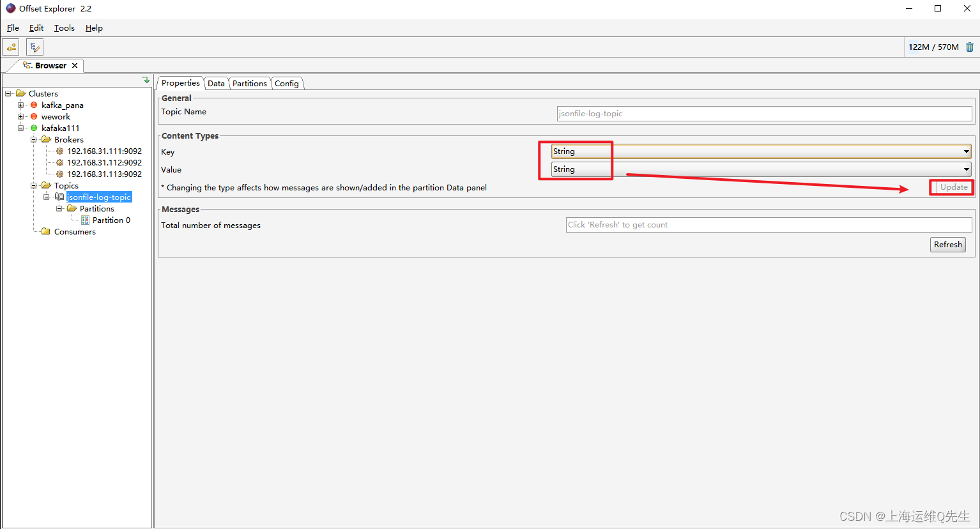The height and width of the screenshot is (529, 980).
Task: Select kafka_pana in the cluster tree
Action: pos(62,105)
